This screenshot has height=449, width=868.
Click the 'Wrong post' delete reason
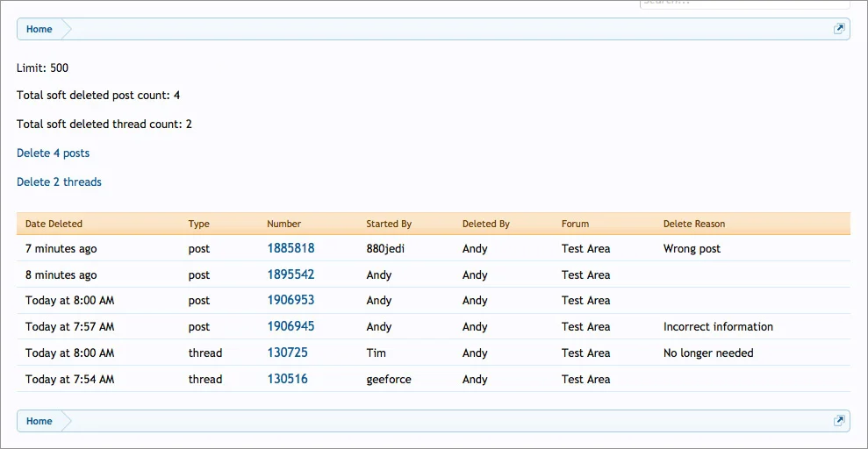pyautogui.click(x=692, y=249)
